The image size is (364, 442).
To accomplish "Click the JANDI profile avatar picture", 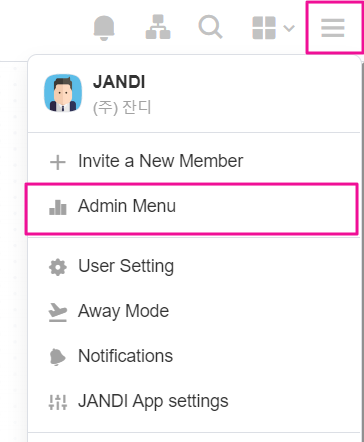I will click(x=63, y=93).
